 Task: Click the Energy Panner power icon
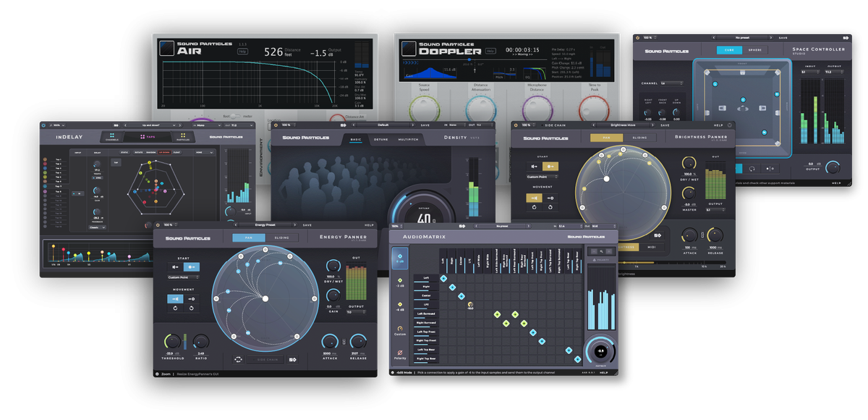click(158, 225)
